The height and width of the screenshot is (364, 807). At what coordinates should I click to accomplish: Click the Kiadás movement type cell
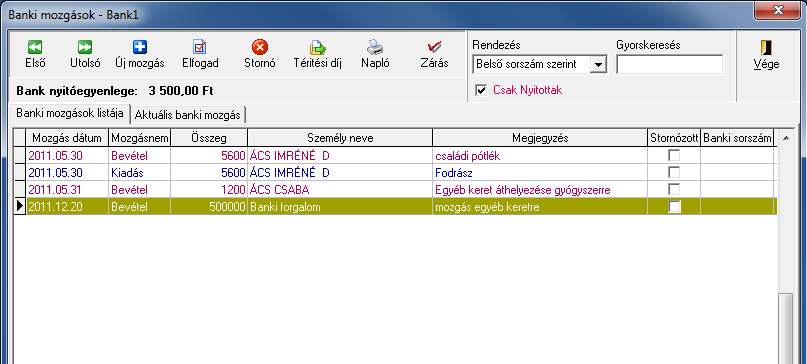click(x=139, y=172)
